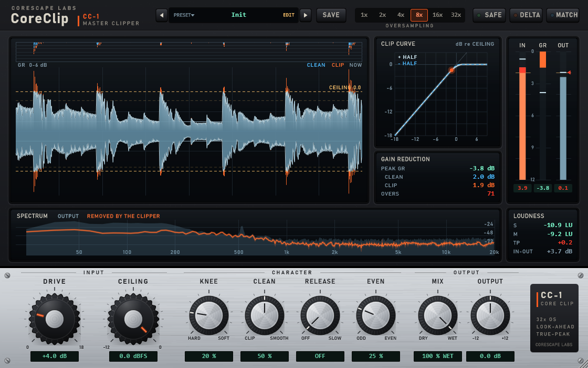Click the DRIVE knob
588x368 pixels.
[55, 319]
